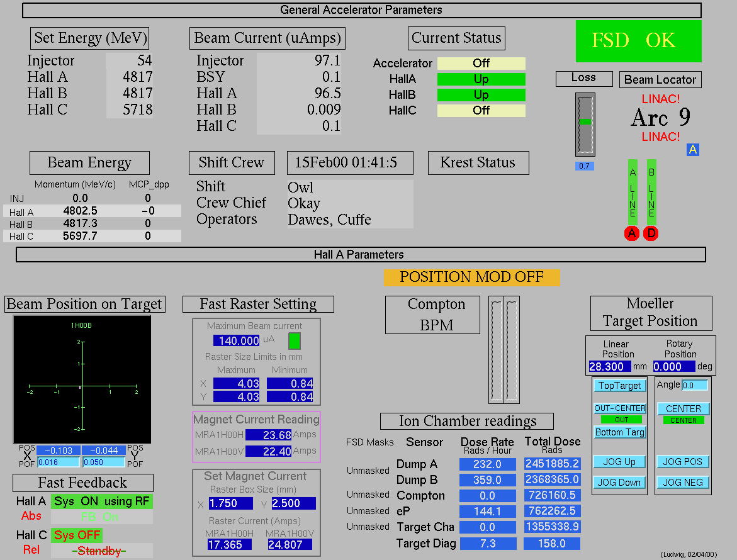Click green indicator beside Maximum Beam current
The height and width of the screenshot is (560, 737).
click(x=294, y=341)
